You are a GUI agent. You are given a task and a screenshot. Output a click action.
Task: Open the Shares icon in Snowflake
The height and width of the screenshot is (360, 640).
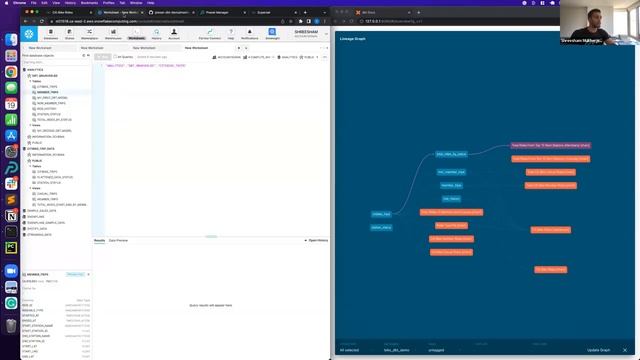click(x=70, y=34)
